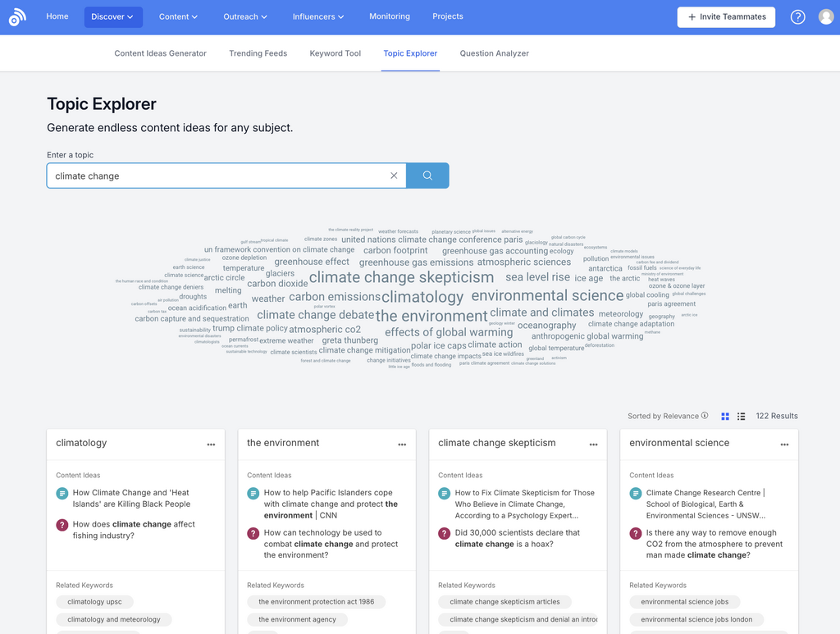This screenshot has height=634, width=840.
Task: Open more options on environmental science card
Action: pyautogui.click(x=784, y=445)
